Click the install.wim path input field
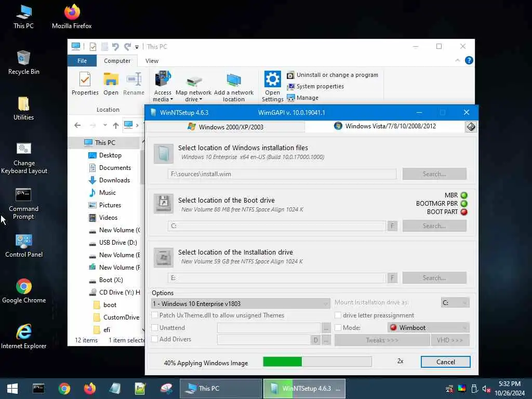This screenshot has width=532, height=399. [282, 174]
